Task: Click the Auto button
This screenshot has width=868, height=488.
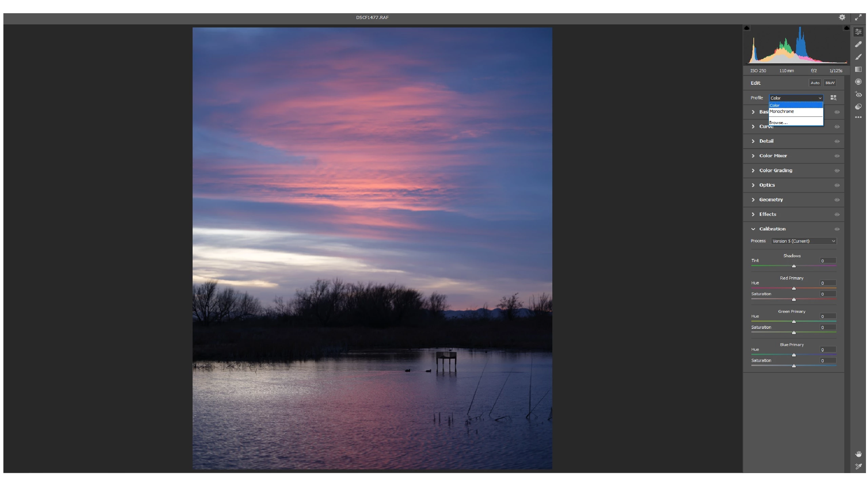Action: coord(815,83)
